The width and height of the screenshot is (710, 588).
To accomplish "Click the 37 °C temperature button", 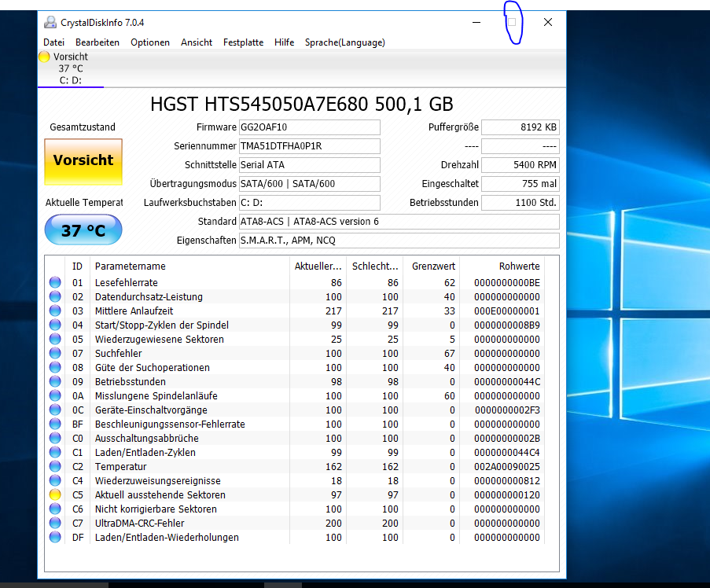I will pyautogui.click(x=83, y=230).
